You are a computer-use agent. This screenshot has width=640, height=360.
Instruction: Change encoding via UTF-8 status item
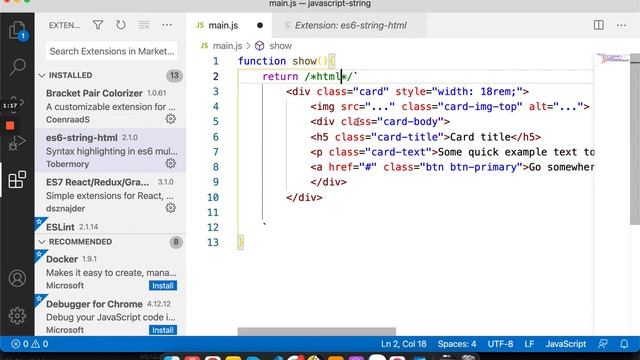click(500, 344)
